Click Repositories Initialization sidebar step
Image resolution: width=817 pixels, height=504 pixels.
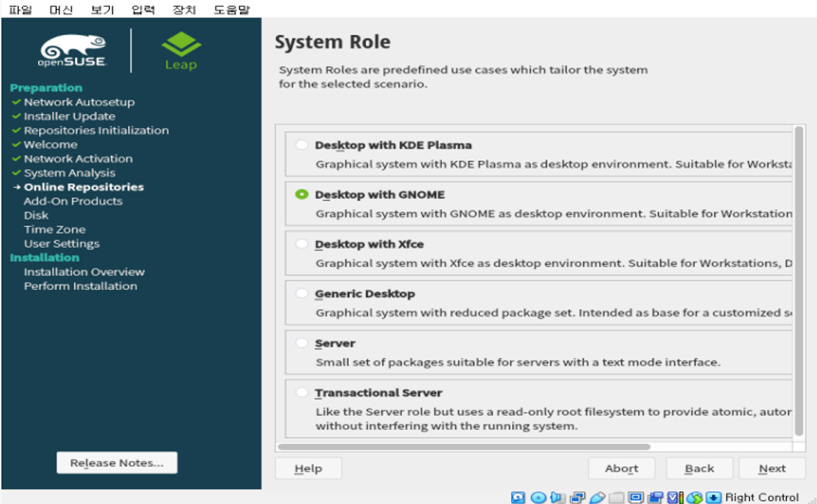pyautogui.click(x=96, y=130)
